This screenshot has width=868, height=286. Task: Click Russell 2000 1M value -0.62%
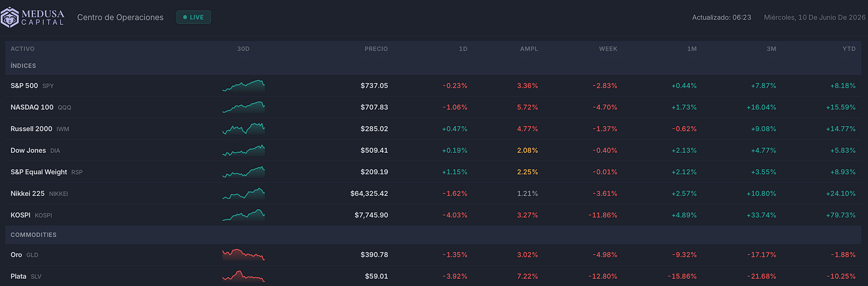tap(684, 128)
